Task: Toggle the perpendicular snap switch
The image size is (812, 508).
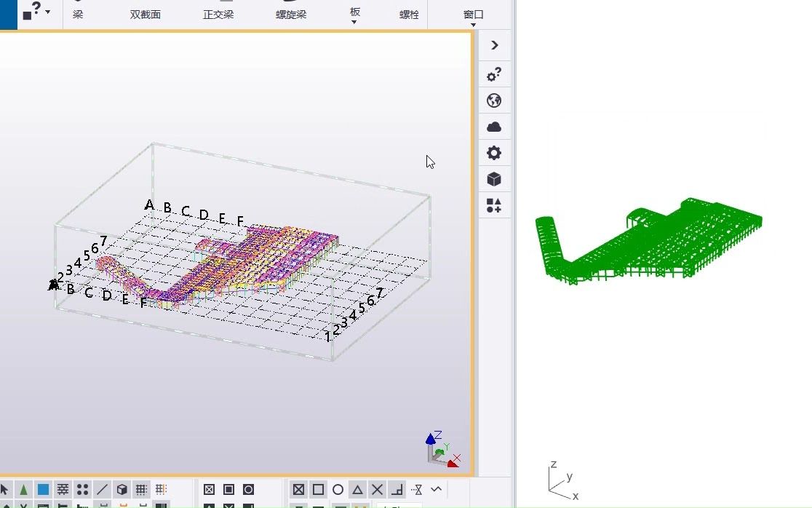Action: point(397,490)
